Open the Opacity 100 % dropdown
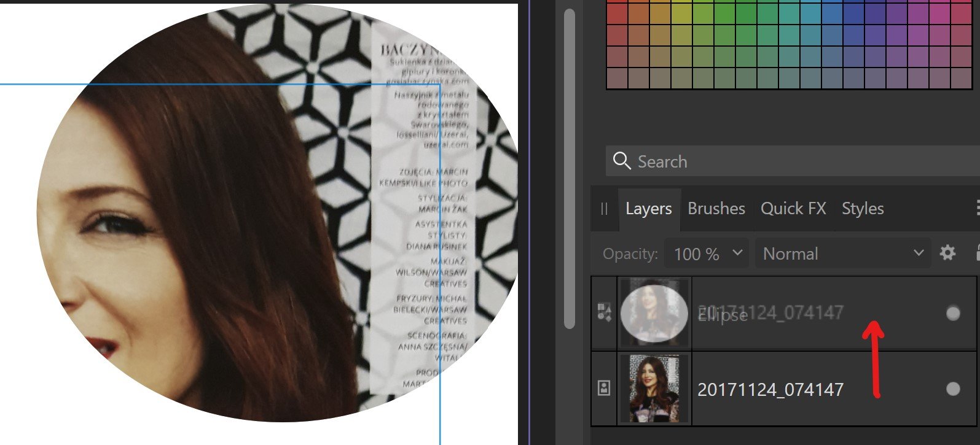Screen dimensions: 980x445 pyautogui.click(x=707, y=253)
